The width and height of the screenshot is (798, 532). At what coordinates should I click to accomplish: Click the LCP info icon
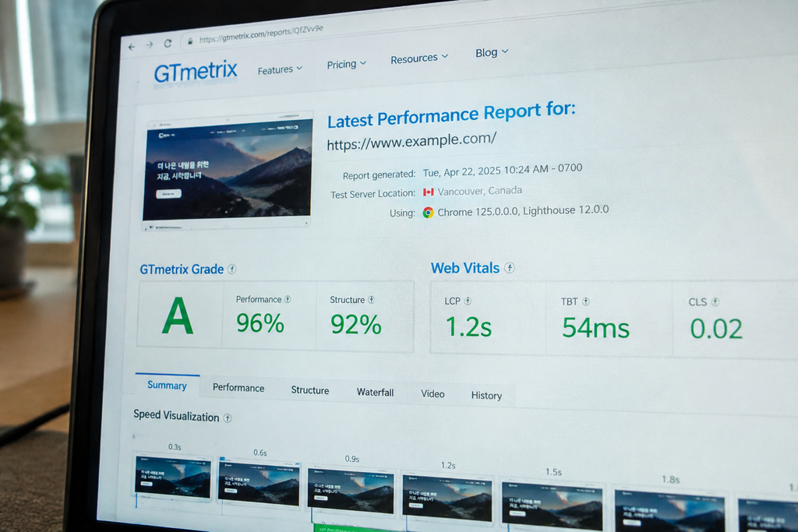coord(468,301)
